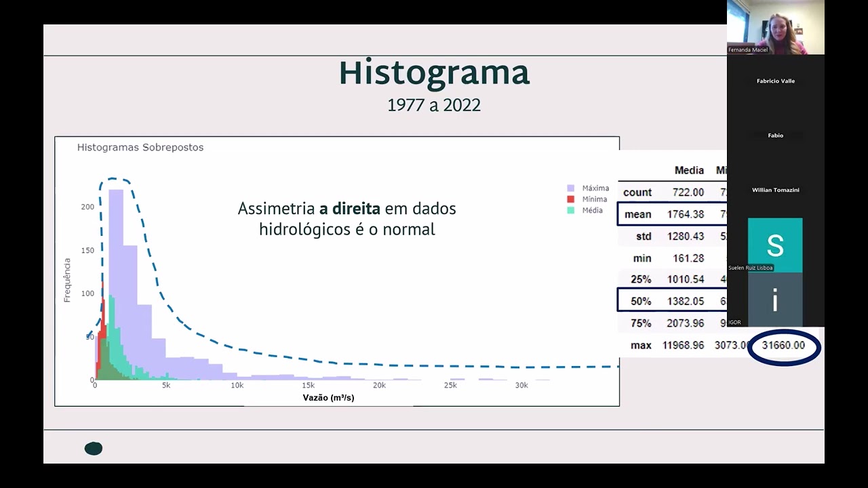Click the dark oval logo at slide footer

tap(94, 448)
